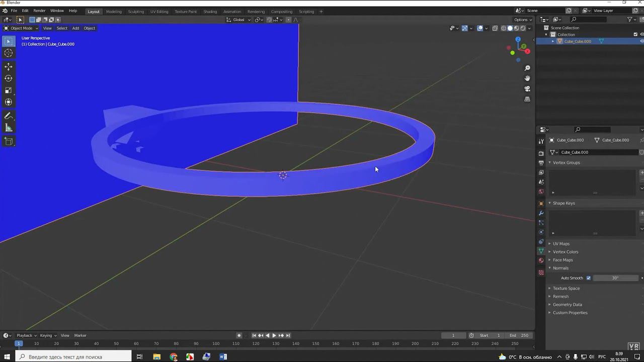Pick the Annotate tool
The image size is (644, 362).
(9, 116)
